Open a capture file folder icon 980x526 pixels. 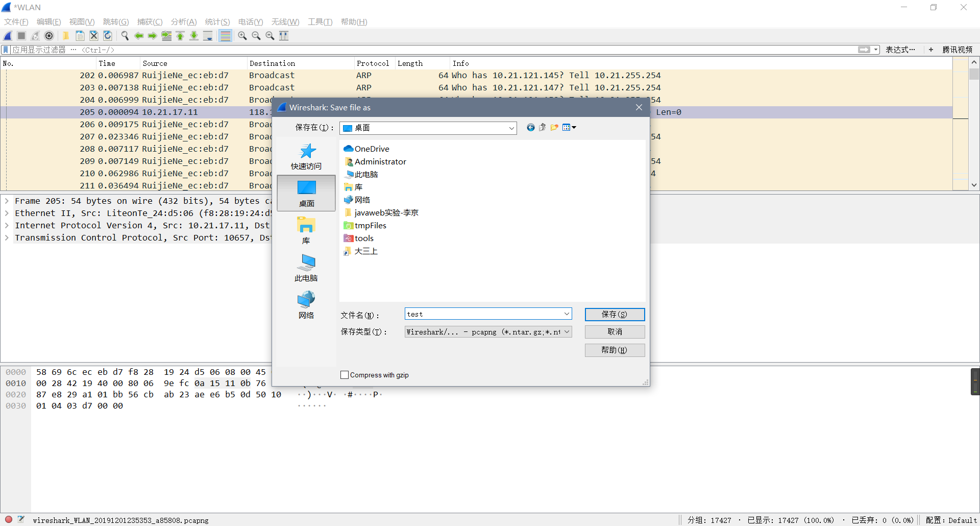click(x=66, y=36)
